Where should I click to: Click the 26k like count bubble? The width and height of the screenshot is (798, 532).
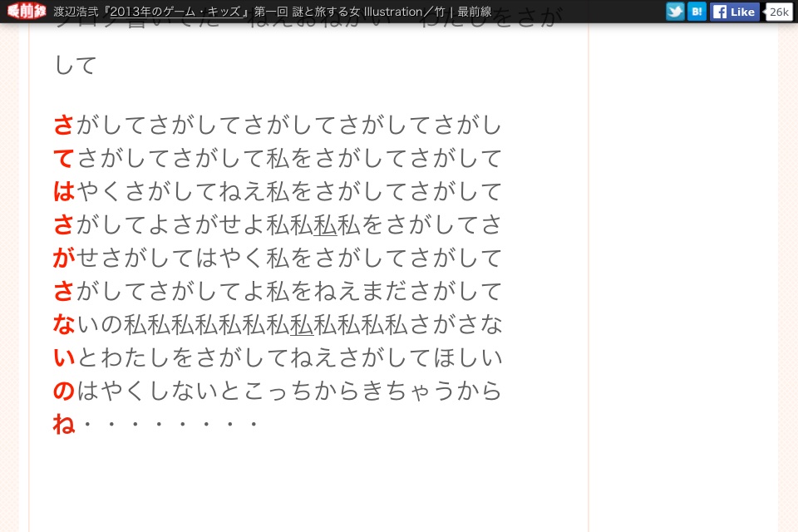click(x=779, y=12)
